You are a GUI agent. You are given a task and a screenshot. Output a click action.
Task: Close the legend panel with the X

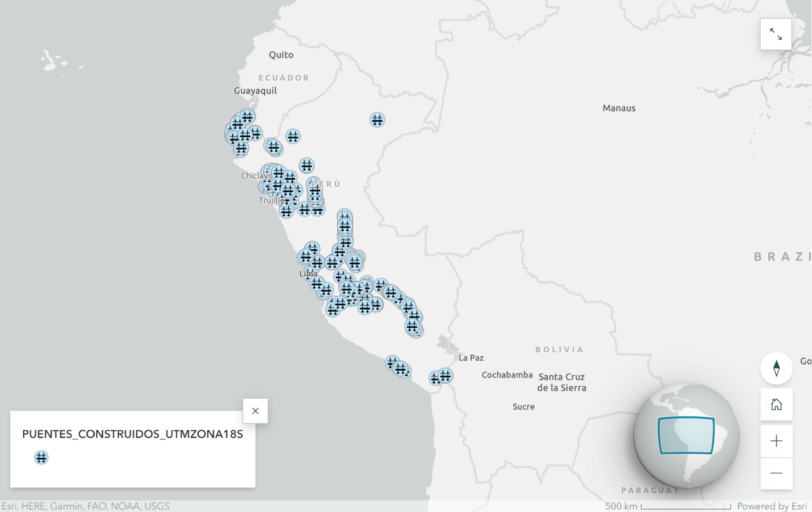[x=255, y=411]
